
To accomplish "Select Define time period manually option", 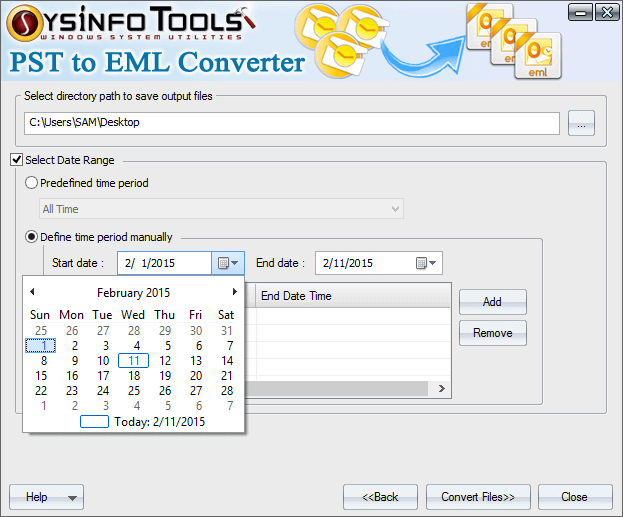I will pos(31,237).
